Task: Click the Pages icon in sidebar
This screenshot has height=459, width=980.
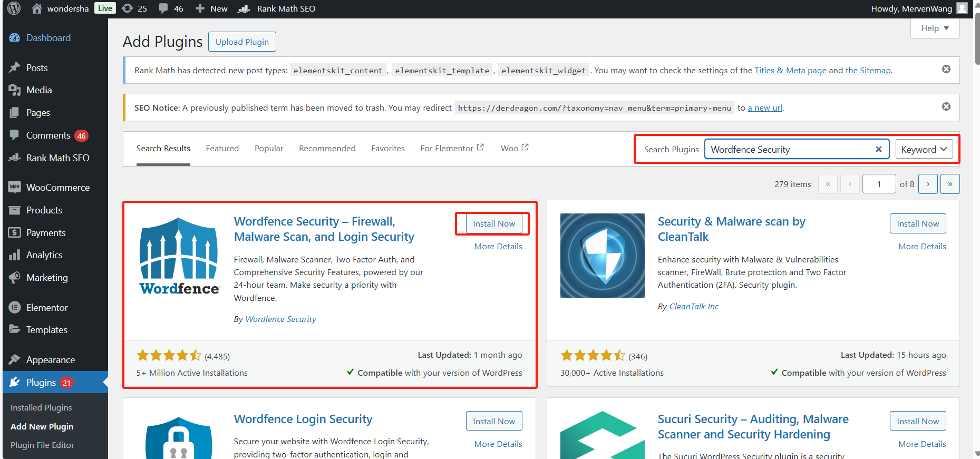Action: (x=15, y=113)
